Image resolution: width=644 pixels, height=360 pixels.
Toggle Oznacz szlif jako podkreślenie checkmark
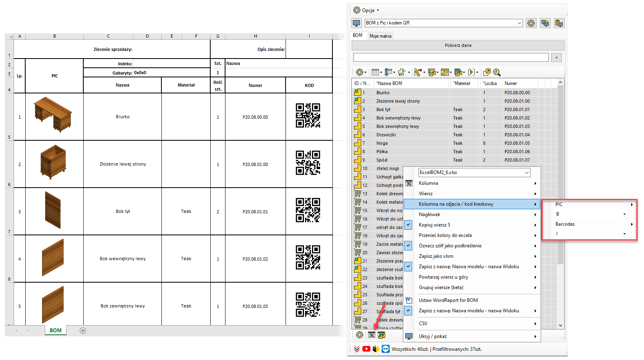pos(409,246)
